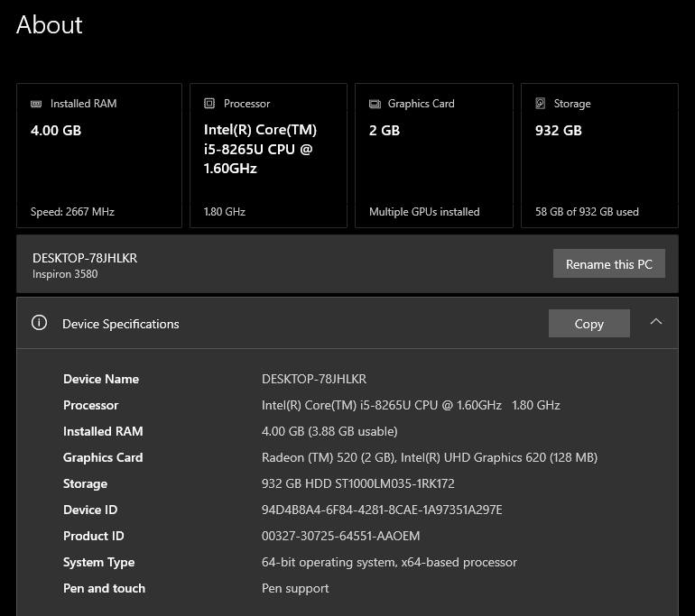Collapse the Device Specifications section
The width and height of the screenshot is (695, 616).
pyautogui.click(x=656, y=322)
